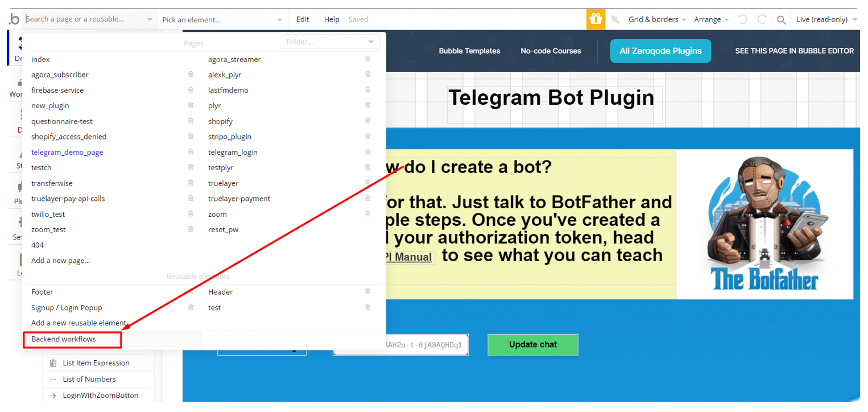The width and height of the screenshot is (868, 412).
Task: Click the Bubble logo icon
Action: coord(14,19)
